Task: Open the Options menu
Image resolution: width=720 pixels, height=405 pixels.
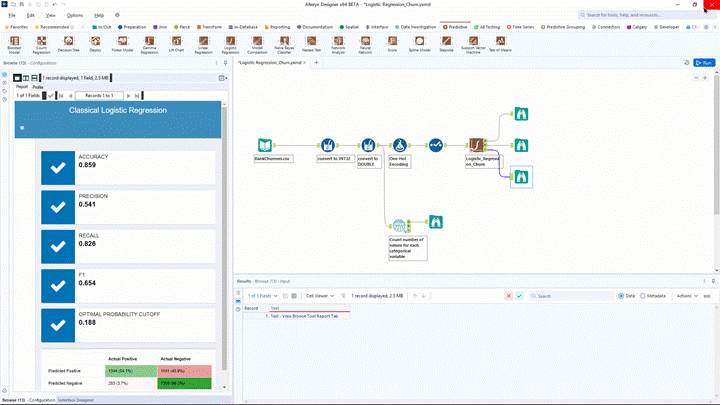Action: pos(75,15)
